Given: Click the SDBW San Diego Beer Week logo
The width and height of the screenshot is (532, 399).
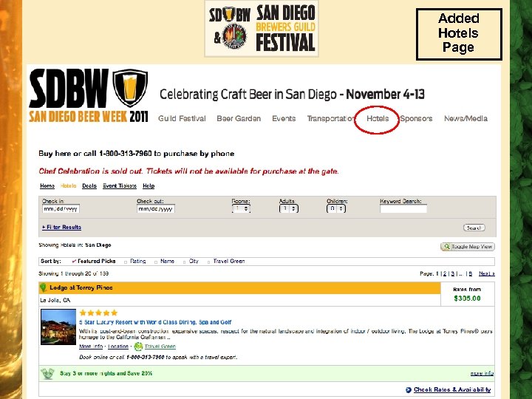Looking at the screenshot, I should point(89,95).
